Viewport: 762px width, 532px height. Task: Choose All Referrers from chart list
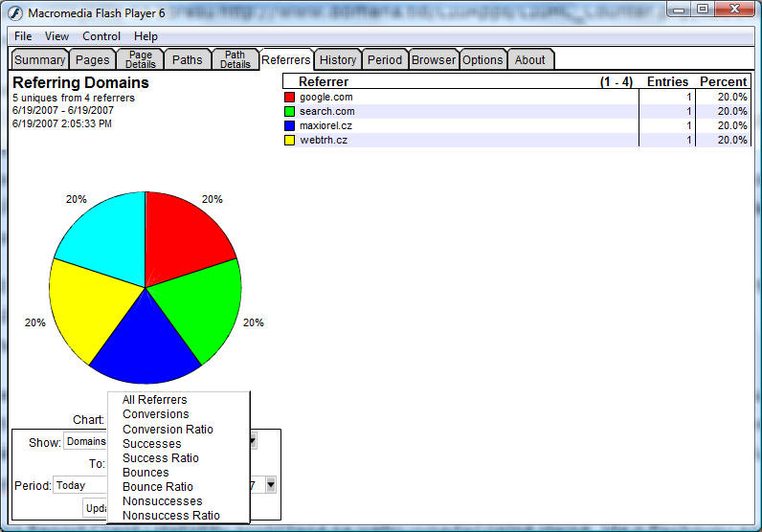[154, 400]
